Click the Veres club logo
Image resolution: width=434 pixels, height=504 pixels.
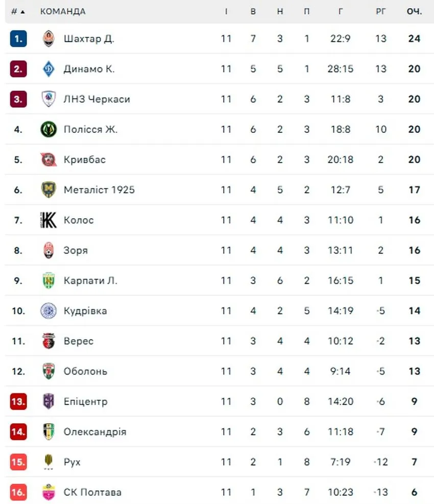coord(49,341)
